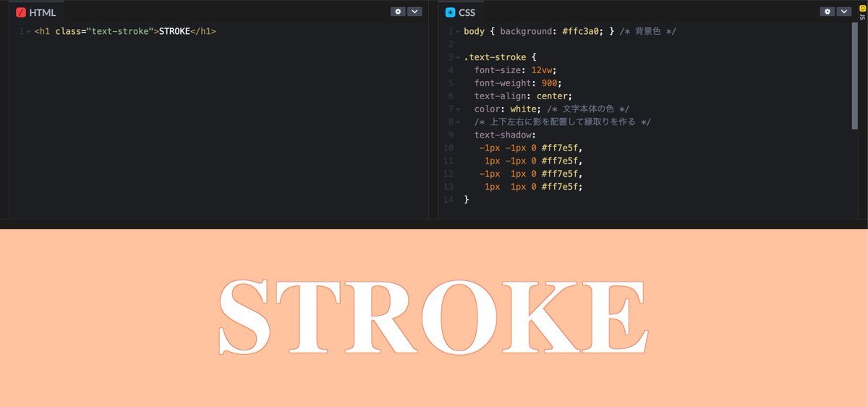Collapse the h1 element at HTML line 1

point(28,32)
